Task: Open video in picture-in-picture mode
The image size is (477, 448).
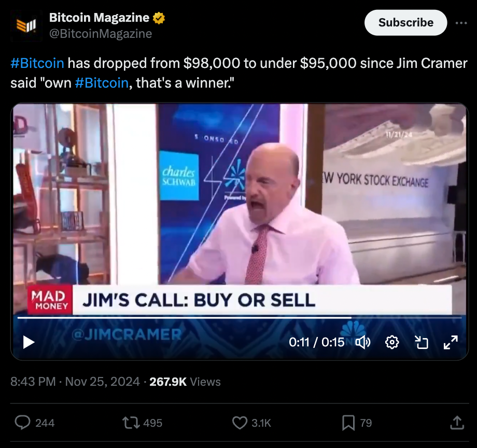Action: coord(422,342)
